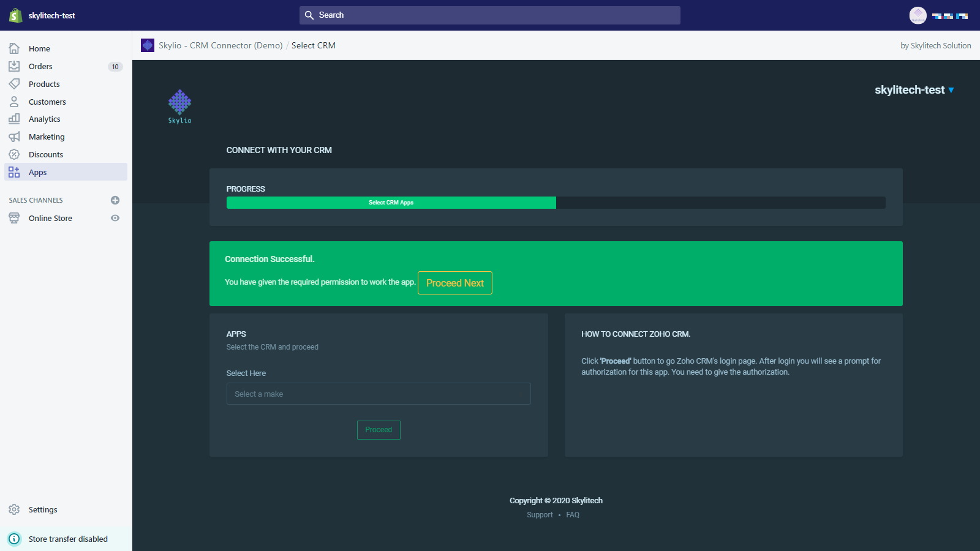Expand the skylitech-test account dropdown
Screen dimensions: 980x551
914,90
